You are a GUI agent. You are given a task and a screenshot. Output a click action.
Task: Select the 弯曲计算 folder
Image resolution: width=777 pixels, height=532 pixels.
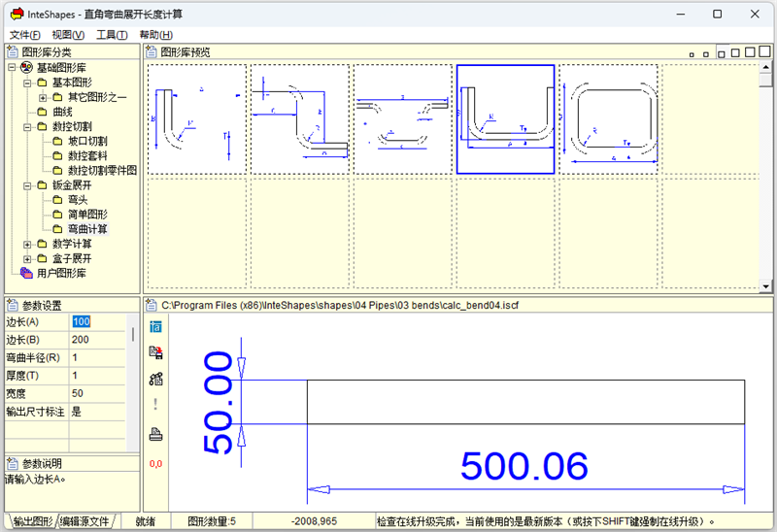[x=87, y=229]
